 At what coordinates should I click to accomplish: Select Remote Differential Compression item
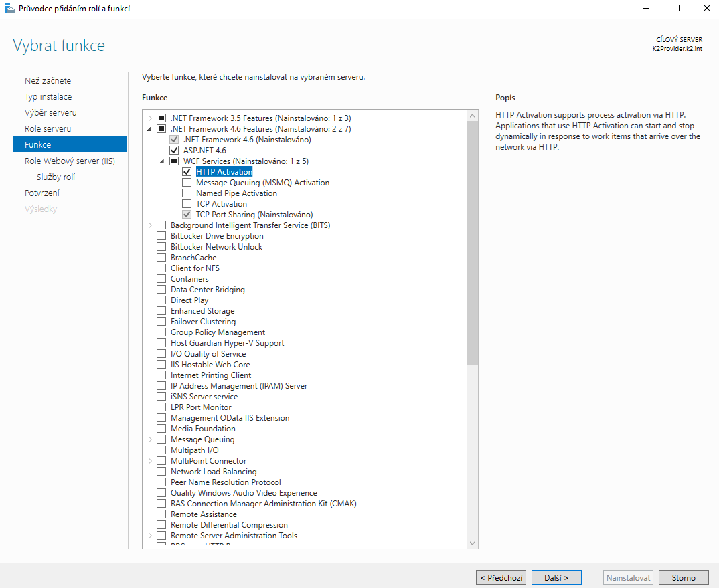pos(229,525)
